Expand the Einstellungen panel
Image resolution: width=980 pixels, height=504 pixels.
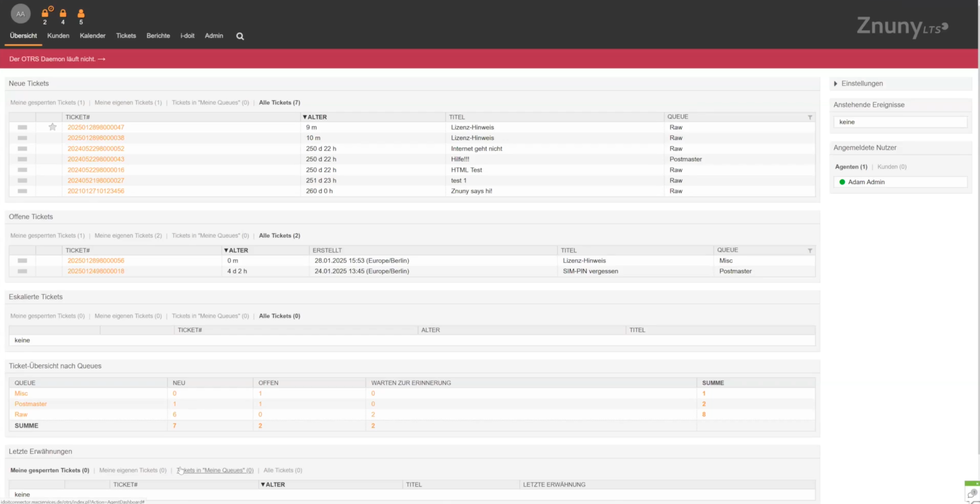pos(862,83)
